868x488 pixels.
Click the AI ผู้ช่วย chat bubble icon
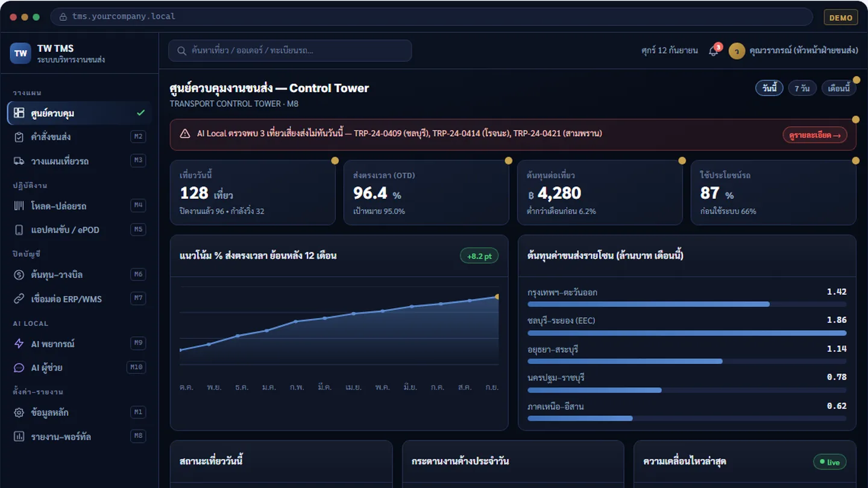tap(19, 368)
